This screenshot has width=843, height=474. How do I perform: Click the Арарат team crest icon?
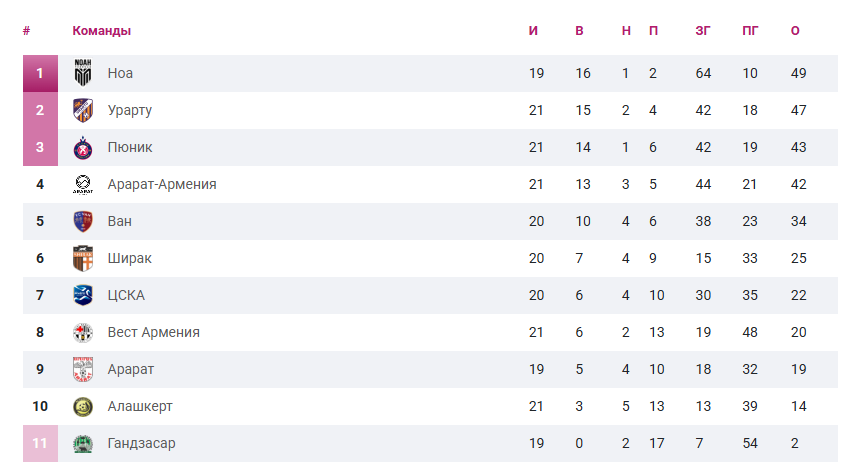83,369
